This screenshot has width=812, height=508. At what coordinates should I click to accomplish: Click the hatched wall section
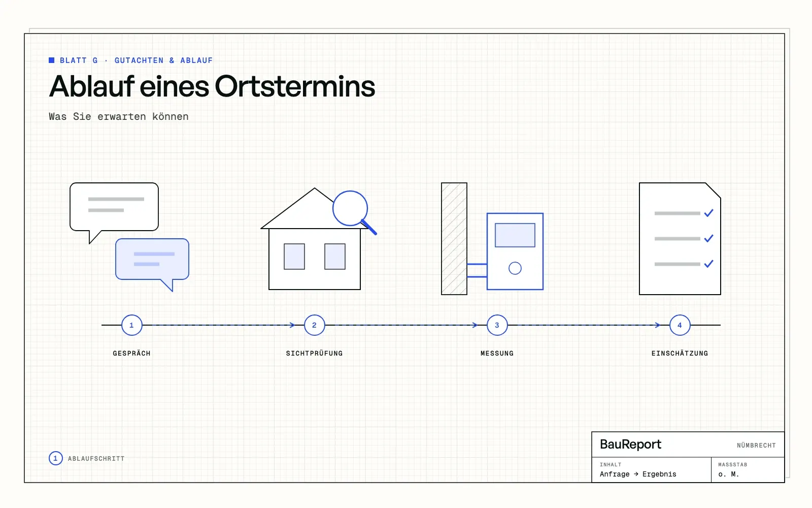pos(454,239)
